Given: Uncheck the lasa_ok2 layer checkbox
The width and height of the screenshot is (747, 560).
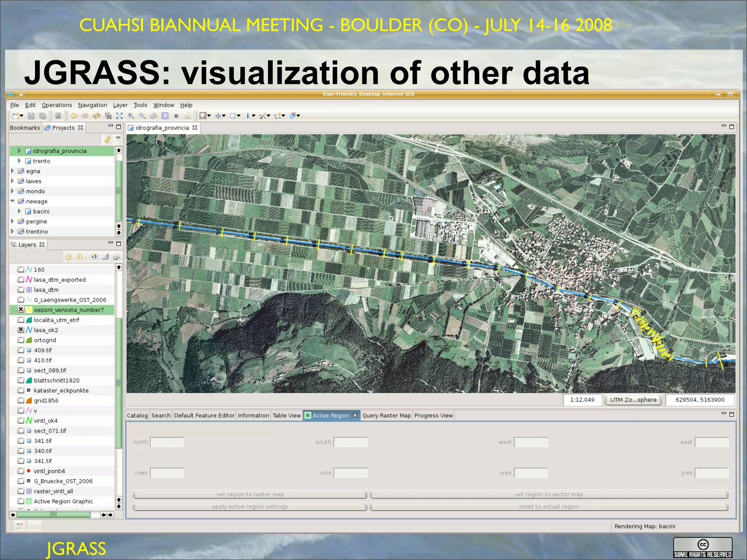Looking at the screenshot, I should [x=21, y=330].
